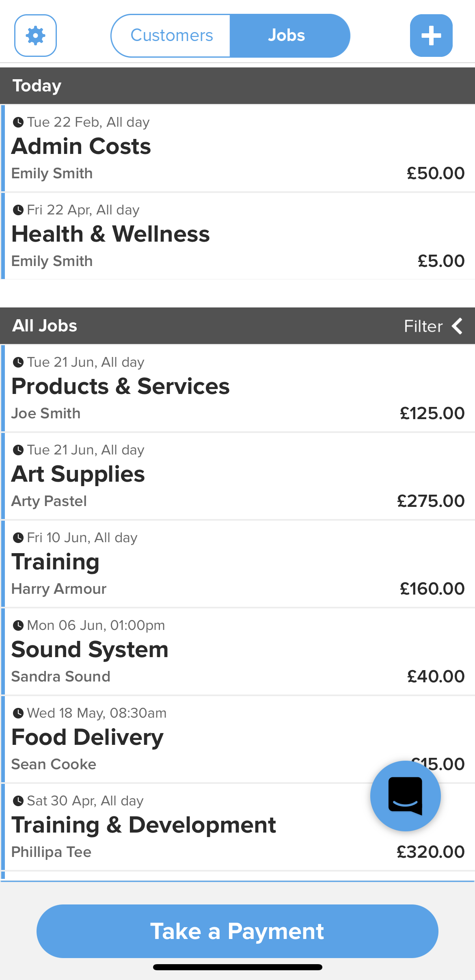Image resolution: width=475 pixels, height=980 pixels.
Task: Switch to the Customers tab
Action: tap(171, 36)
